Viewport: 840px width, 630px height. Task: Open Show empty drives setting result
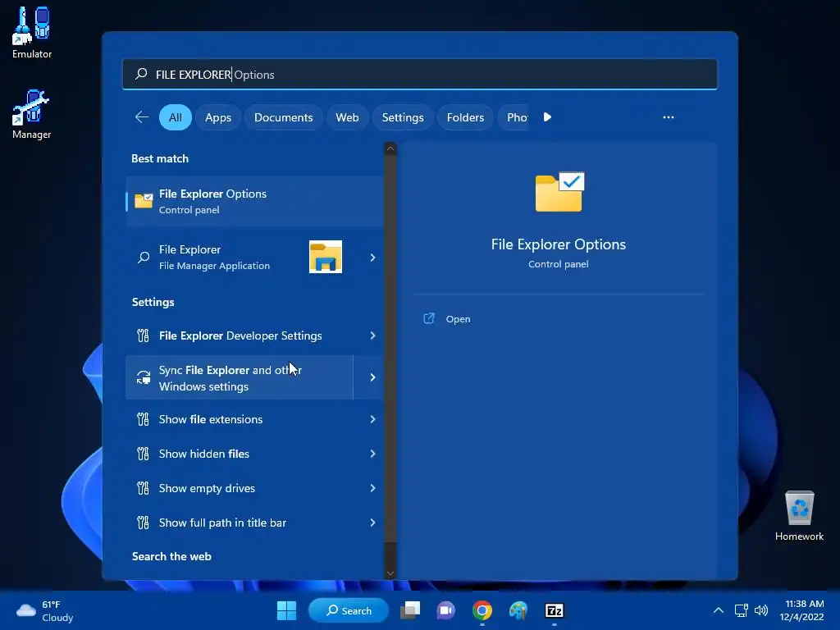[x=240, y=488]
